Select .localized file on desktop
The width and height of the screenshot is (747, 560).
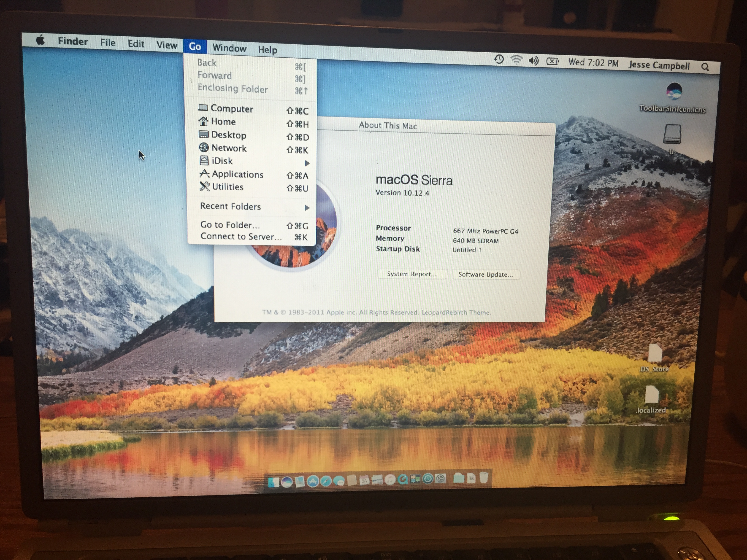[651, 400]
